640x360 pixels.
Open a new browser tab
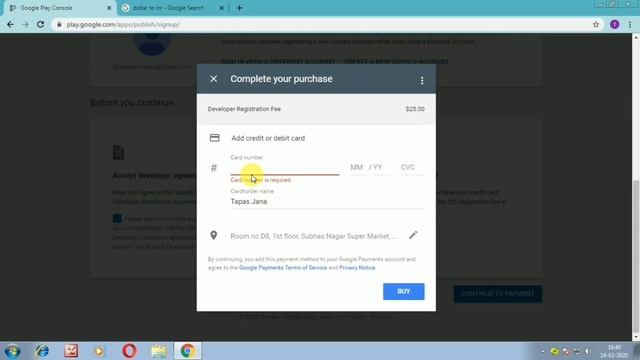pyautogui.click(x=240, y=8)
